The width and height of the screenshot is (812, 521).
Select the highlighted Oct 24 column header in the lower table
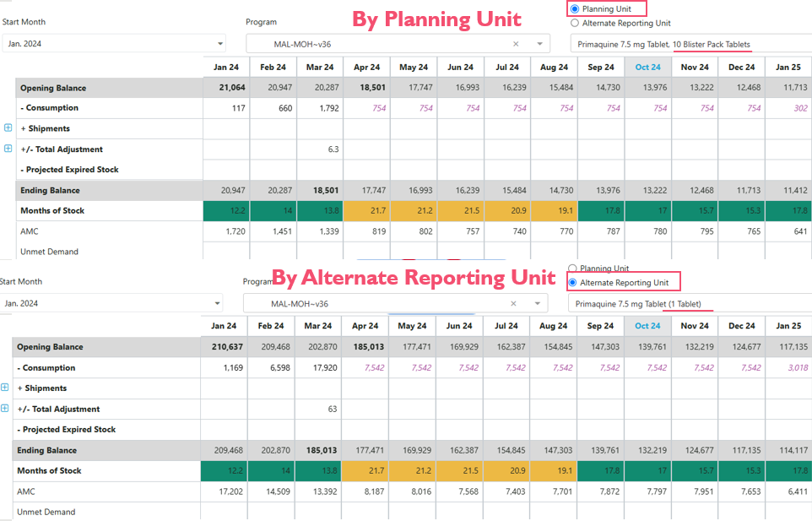pos(647,326)
